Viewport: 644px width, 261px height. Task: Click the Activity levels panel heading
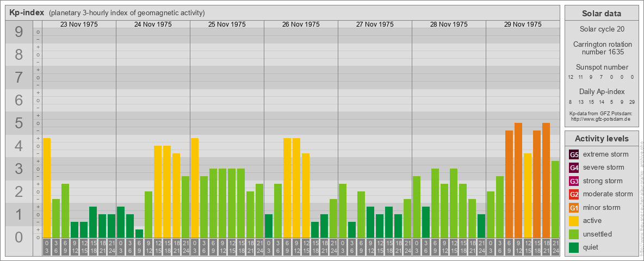click(602, 139)
